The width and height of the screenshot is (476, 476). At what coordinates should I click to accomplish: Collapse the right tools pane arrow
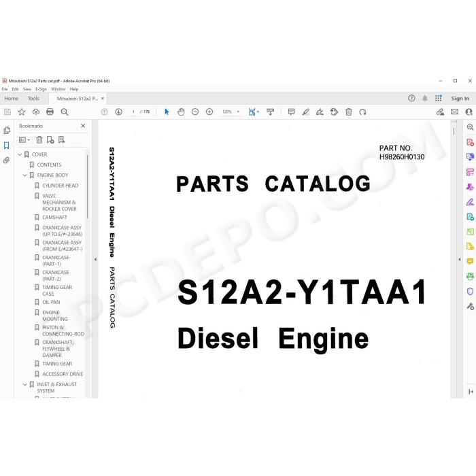(x=459, y=260)
